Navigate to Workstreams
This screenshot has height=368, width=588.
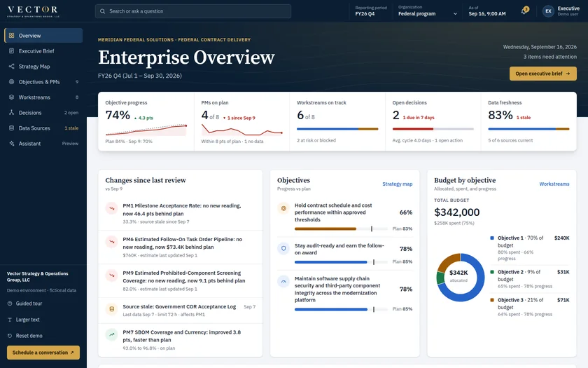pos(43,97)
